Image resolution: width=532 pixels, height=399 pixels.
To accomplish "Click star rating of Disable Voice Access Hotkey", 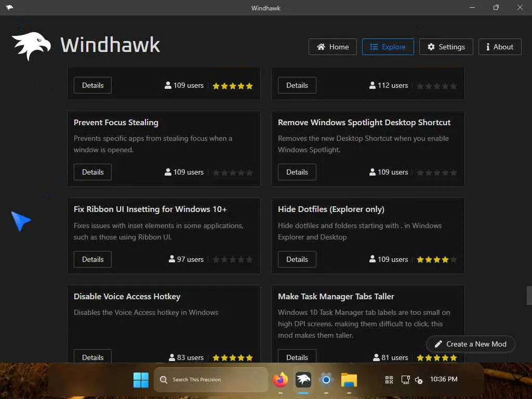I will [232, 357].
